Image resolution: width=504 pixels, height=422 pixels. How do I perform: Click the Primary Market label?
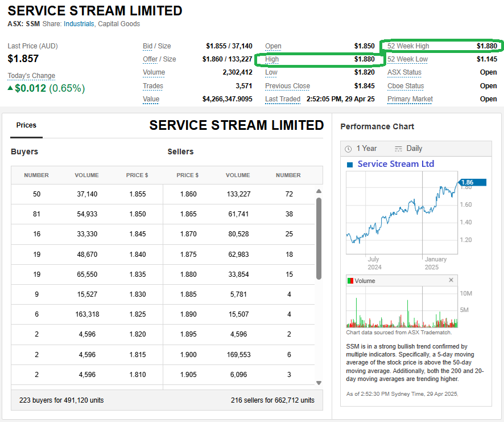point(410,99)
